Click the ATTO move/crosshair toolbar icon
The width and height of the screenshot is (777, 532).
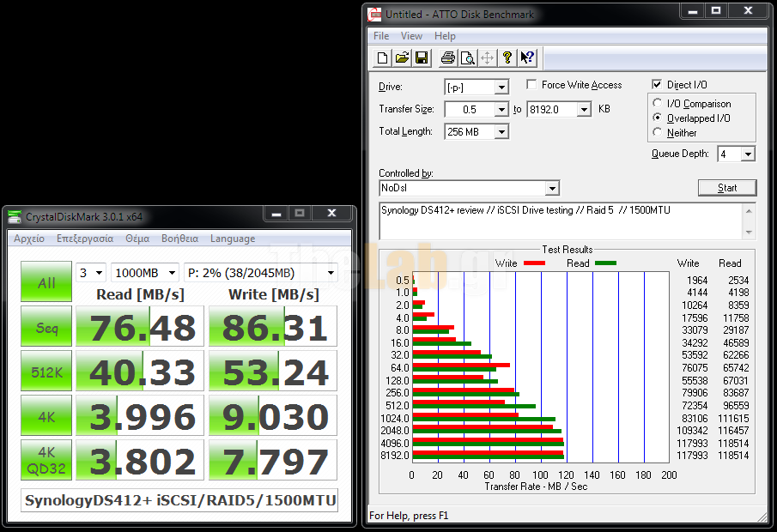(x=487, y=58)
